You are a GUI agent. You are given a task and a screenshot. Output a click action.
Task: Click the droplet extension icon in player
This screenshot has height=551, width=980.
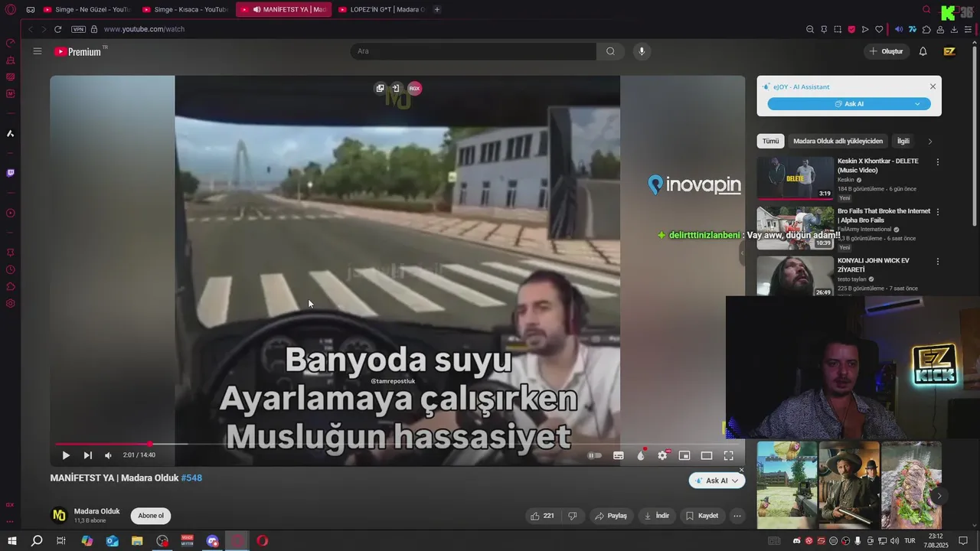(x=641, y=455)
